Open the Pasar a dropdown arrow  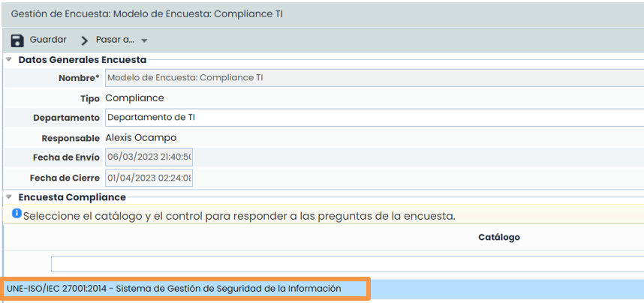pyautogui.click(x=144, y=40)
